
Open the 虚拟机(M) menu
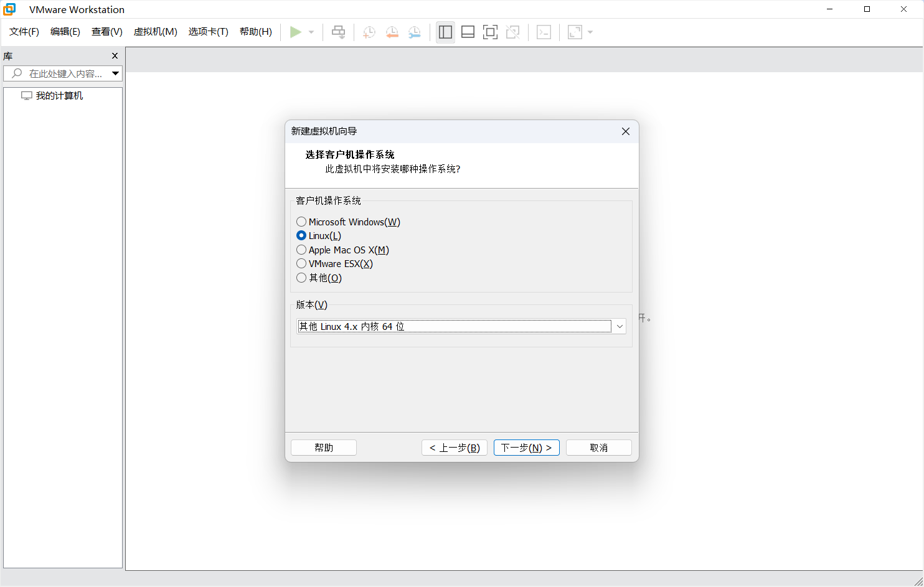[155, 32]
